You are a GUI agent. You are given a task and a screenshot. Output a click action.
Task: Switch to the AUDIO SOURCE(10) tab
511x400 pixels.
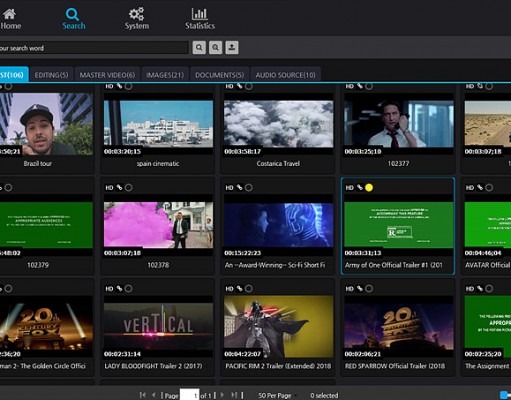[x=285, y=75]
